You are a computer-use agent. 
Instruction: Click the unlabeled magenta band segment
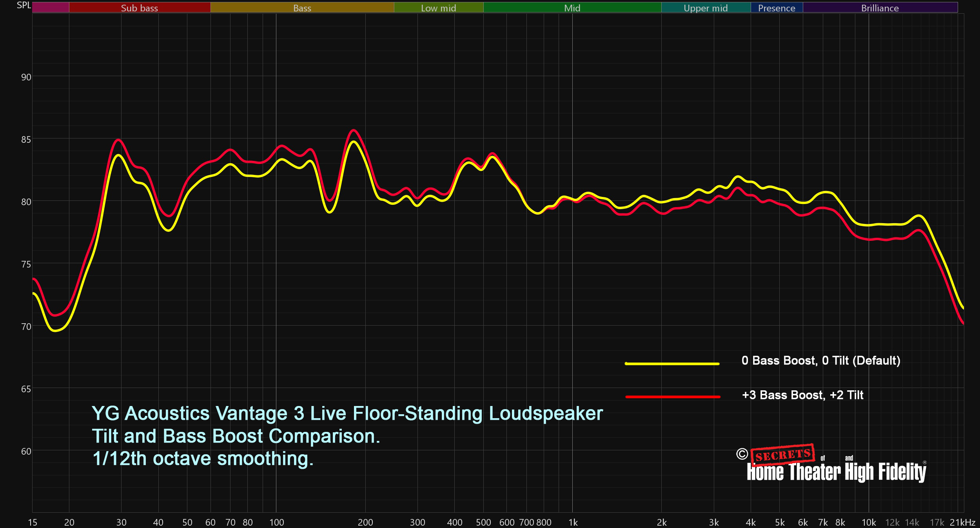[51, 7]
